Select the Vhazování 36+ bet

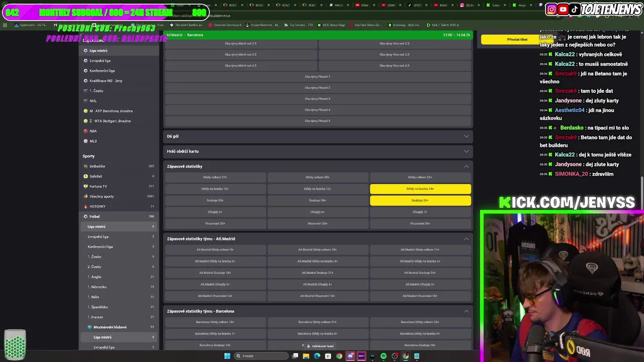pos(420,224)
